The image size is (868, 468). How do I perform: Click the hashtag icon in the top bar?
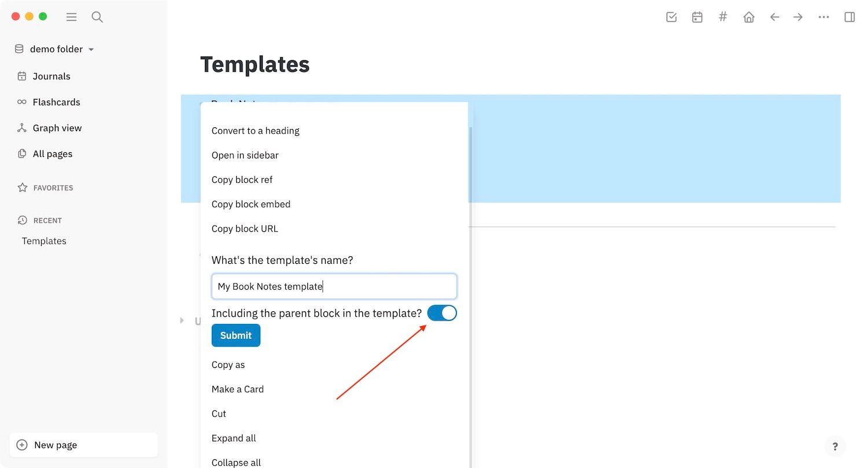723,17
